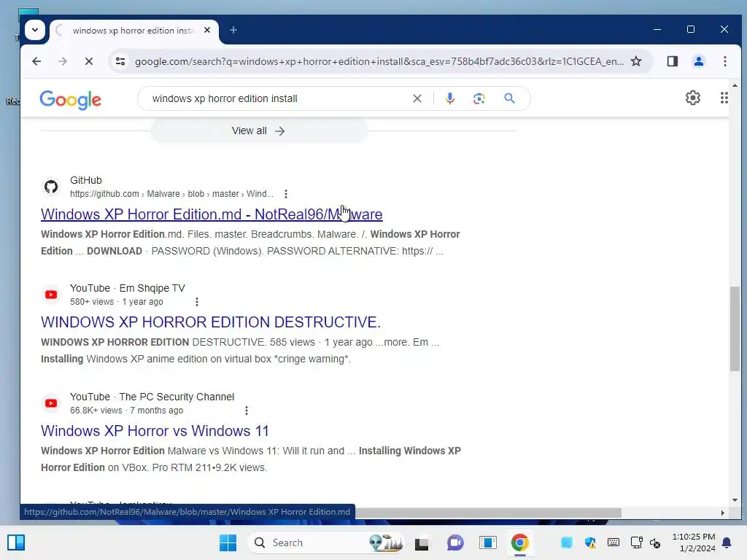Open network status tray icon
Image resolution: width=747 pixels, height=560 pixels.
click(636, 542)
